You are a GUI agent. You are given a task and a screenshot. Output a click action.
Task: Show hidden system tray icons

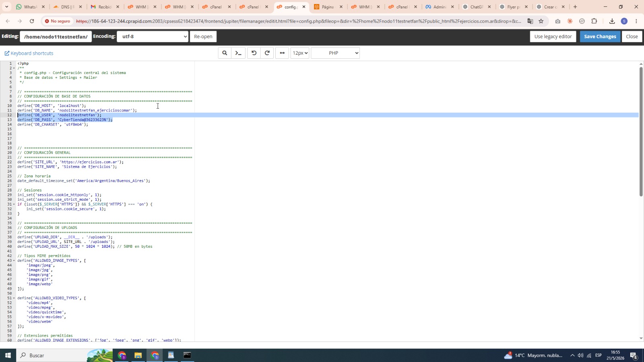(x=572, y=356)
